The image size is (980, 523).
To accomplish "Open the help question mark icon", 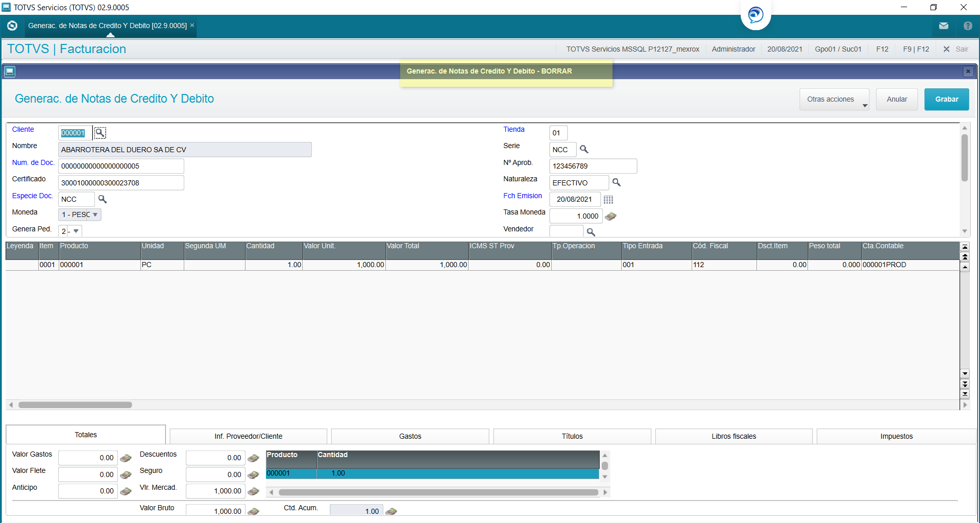I will (968, 26).
